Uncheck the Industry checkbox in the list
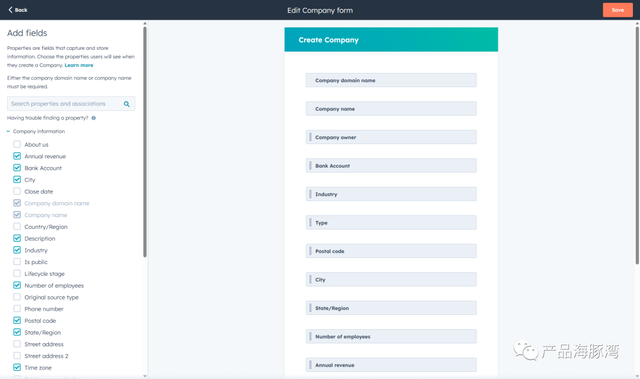 point(17,250)
